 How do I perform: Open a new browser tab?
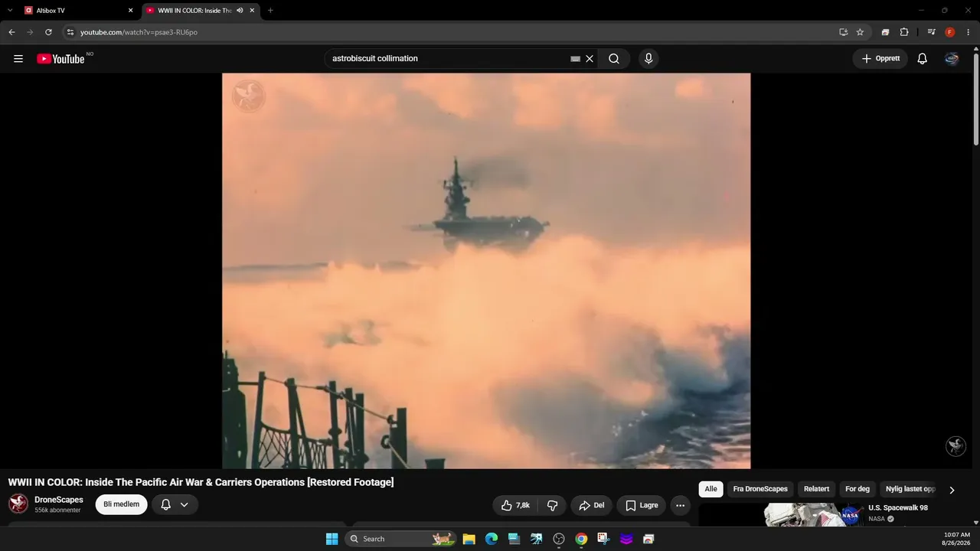[270, 11]
